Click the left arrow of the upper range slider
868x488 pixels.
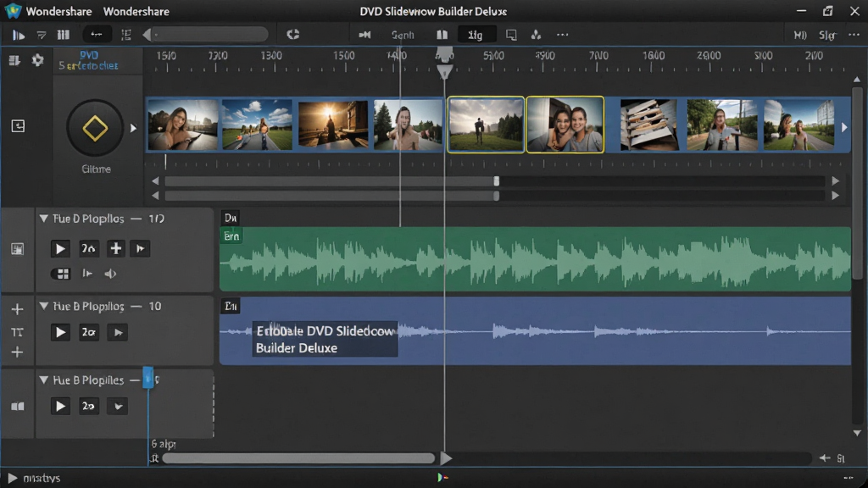156,181
